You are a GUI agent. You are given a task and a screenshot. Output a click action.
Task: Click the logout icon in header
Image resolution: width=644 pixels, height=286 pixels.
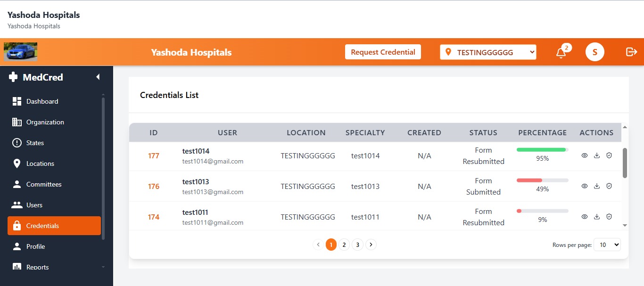631,52
